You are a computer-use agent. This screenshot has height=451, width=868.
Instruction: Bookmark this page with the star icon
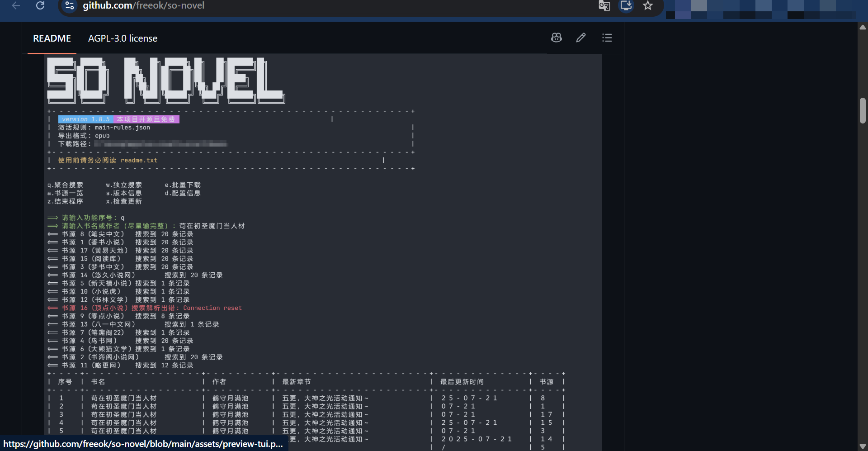(x=648, y=6)
